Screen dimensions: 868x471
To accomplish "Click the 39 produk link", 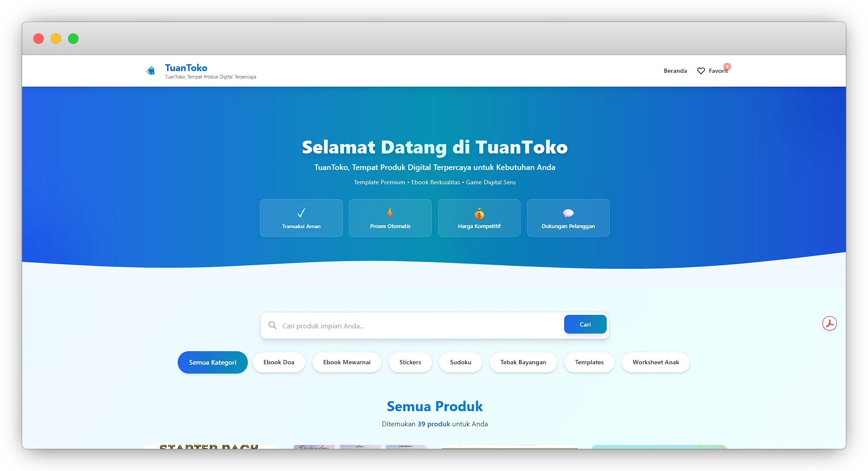I will pyautogui.click(x=433, y=424).
